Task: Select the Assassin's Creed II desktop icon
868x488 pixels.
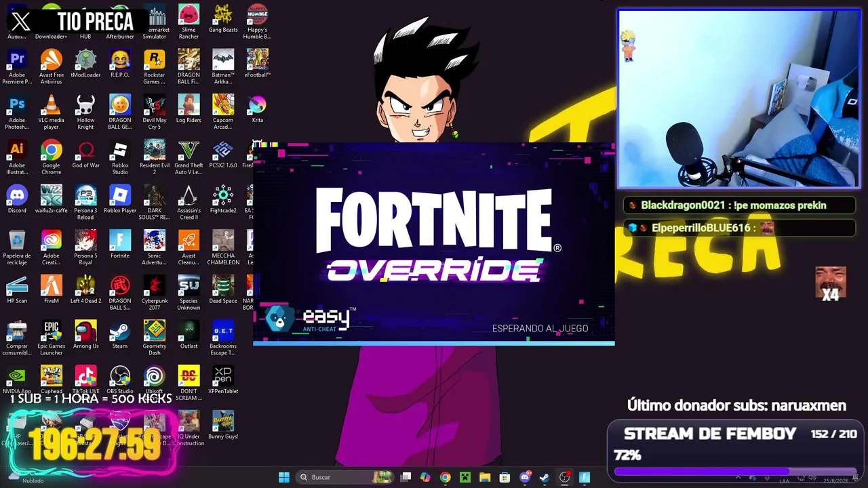Action: [x=189, y=202]
